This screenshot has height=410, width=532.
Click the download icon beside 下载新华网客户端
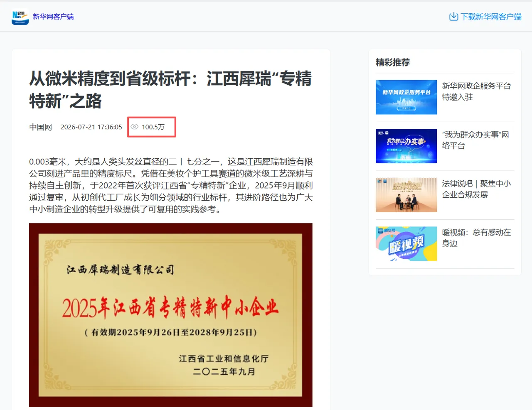(453, 17)
